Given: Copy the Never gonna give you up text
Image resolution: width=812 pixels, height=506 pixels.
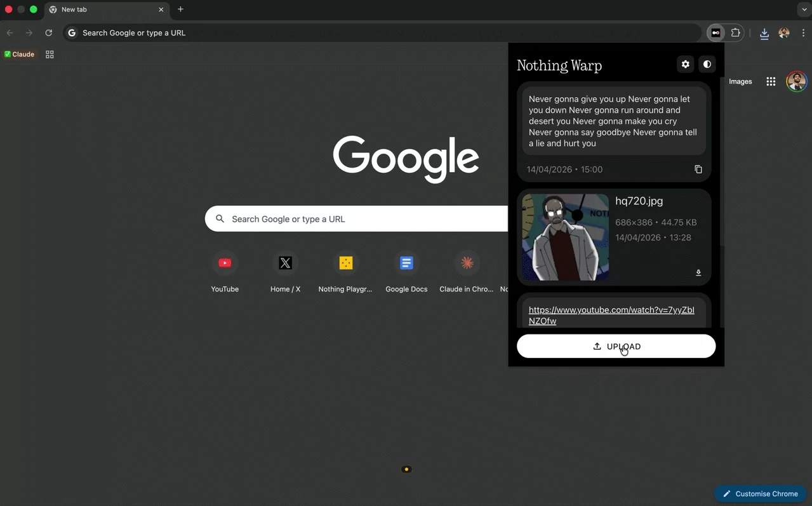Looking at the screenshot, I should (698, 170).
